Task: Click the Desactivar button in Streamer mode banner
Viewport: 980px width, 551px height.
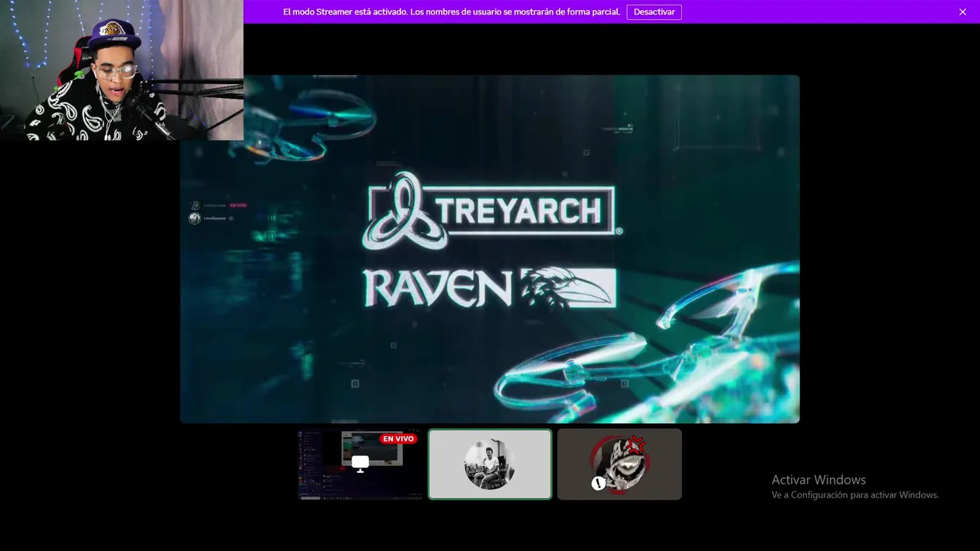Action: [x=654, y=12]
